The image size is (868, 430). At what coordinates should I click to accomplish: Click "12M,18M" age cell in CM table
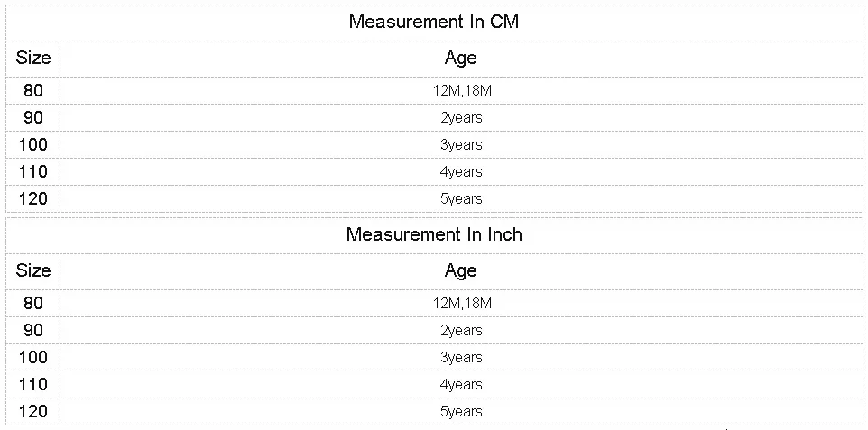point(461,90)
